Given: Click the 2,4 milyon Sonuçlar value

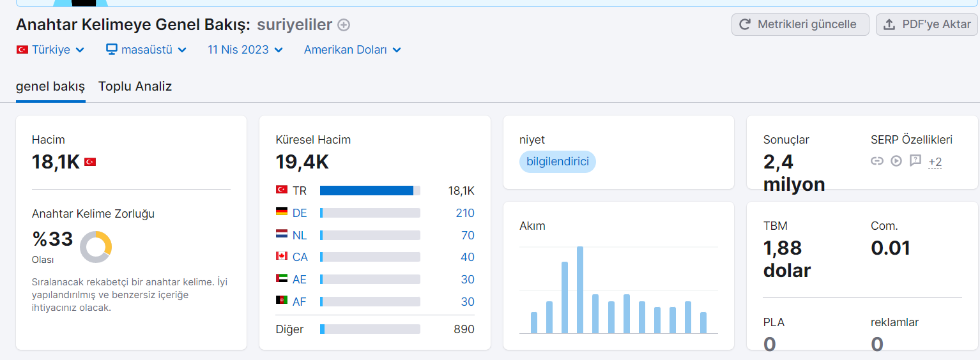Looking at the screenshot, I should pyautogui.click(x=794, y=173).
